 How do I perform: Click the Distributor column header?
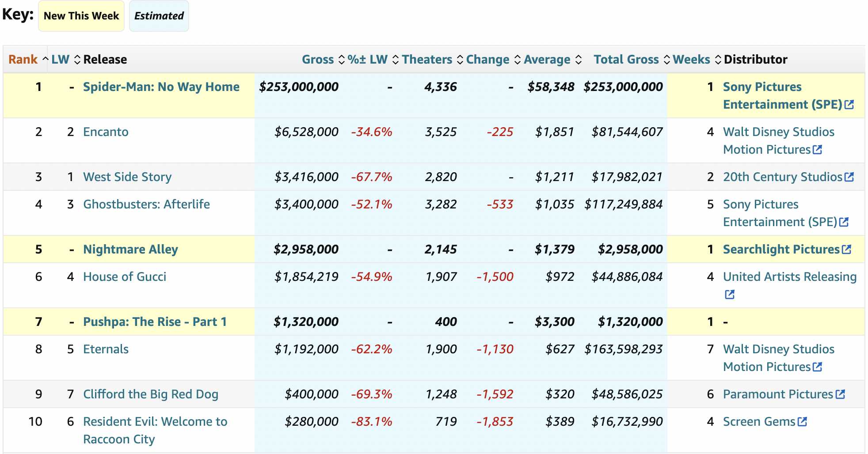coord(756,60)
